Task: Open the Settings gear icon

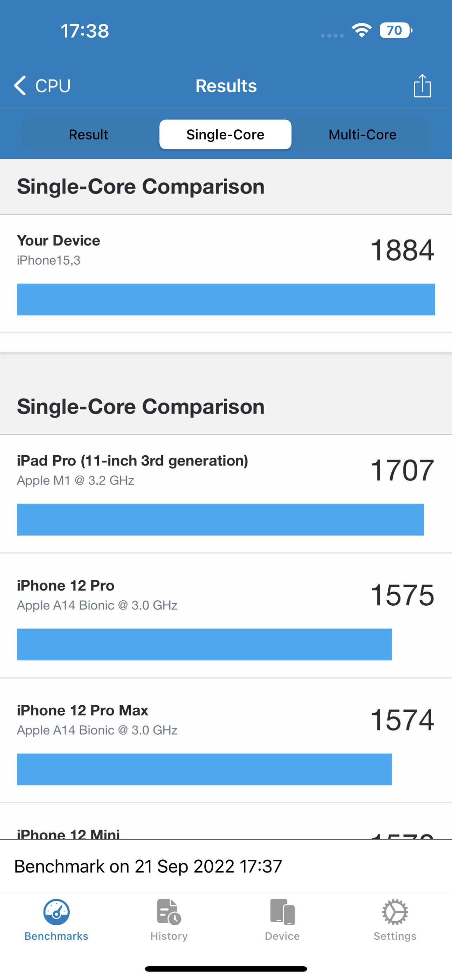Action: click(395, 912)
